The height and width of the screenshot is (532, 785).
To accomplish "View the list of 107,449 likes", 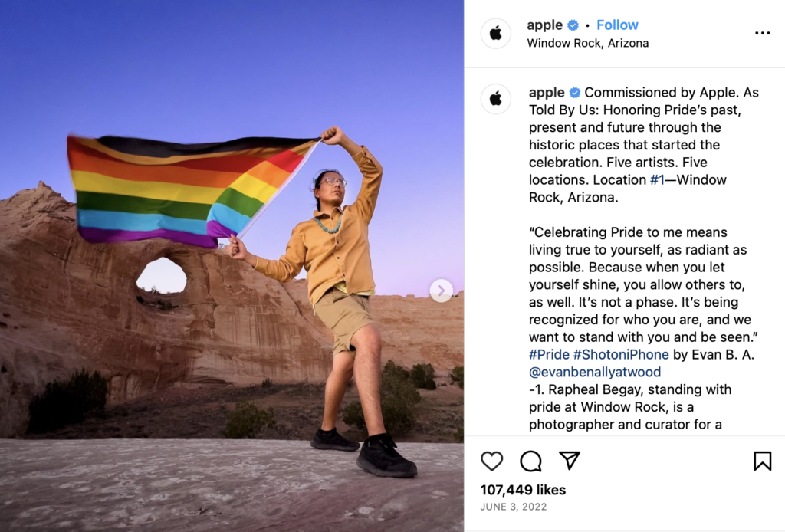I will [523, 490].
